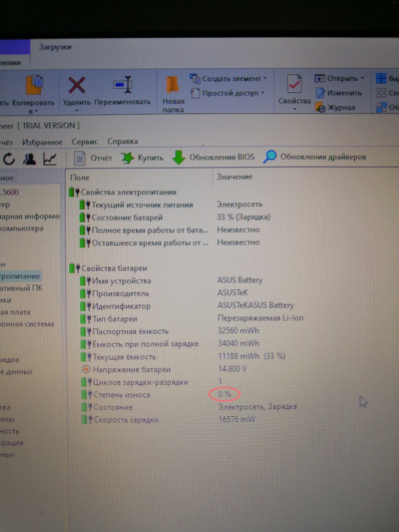Expand the Простой доступ dropdown
Image resolution: width=399 pixels, height=532 pixels.
tap(262, 93)
